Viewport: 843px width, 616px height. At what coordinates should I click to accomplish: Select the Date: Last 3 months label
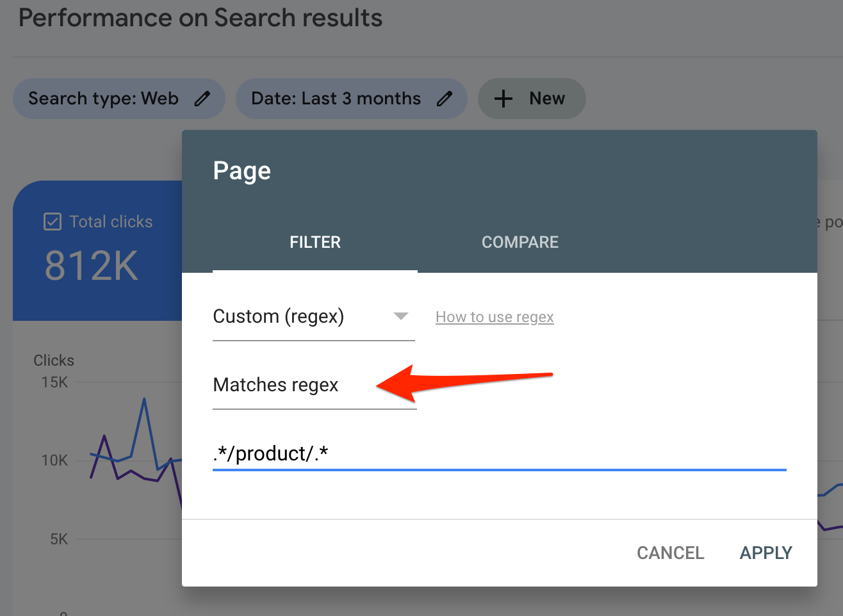pos(336,99)
